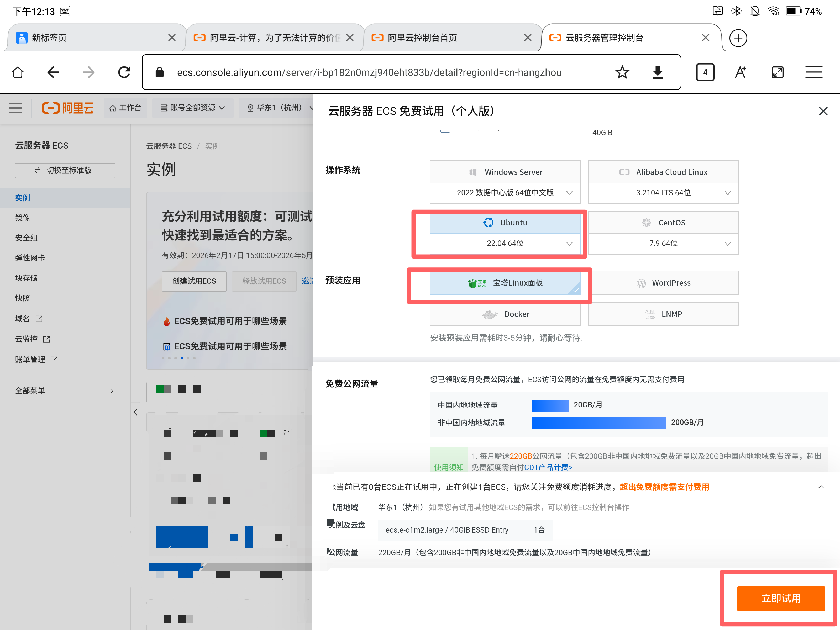
Task: Open the 工作台 workbench
Action: tap(125, 107)
